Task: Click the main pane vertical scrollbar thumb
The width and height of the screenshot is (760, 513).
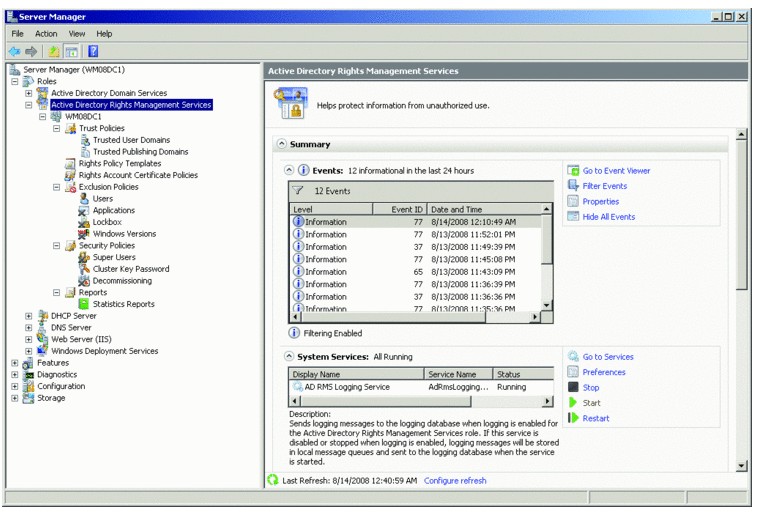Action: pyautogui.click(x=741, y=215)
